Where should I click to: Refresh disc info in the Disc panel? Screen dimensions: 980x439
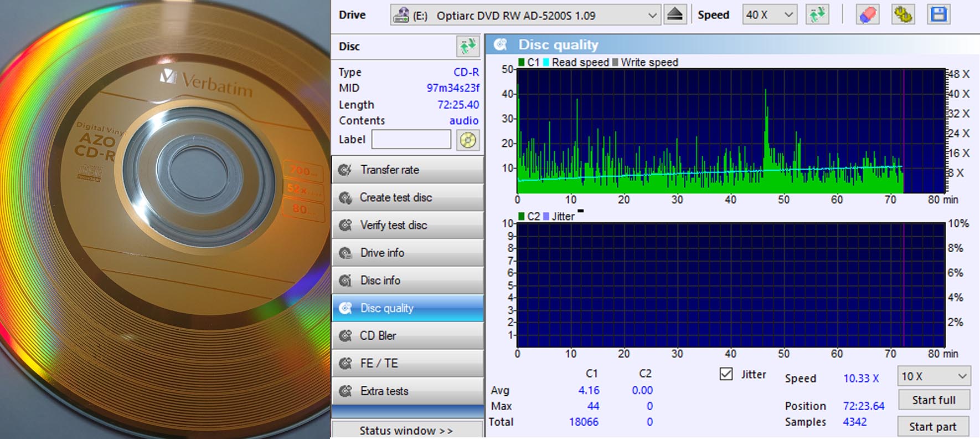pyautogui.click(x=468, y=46)
